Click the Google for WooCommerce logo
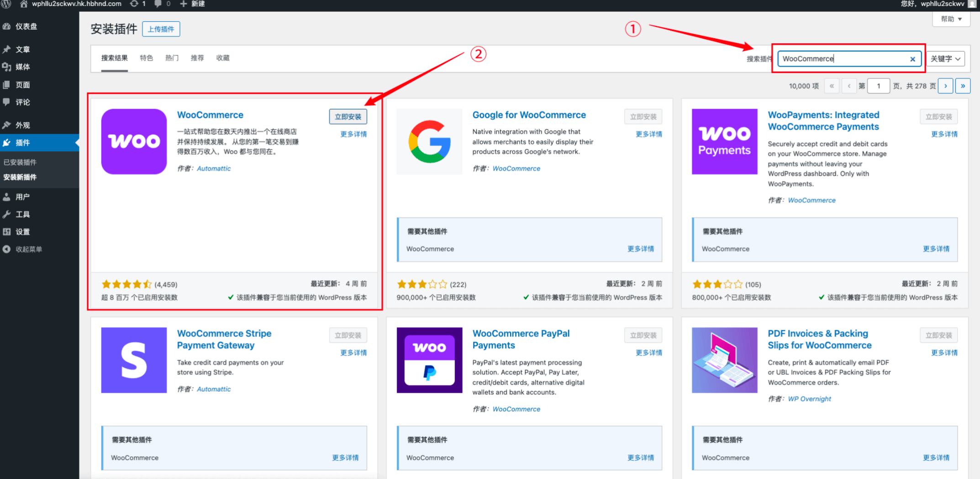 (x=429, y=141)
